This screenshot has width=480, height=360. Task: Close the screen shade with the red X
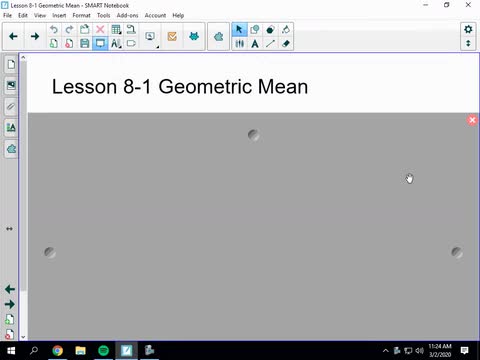coord(472,120)
